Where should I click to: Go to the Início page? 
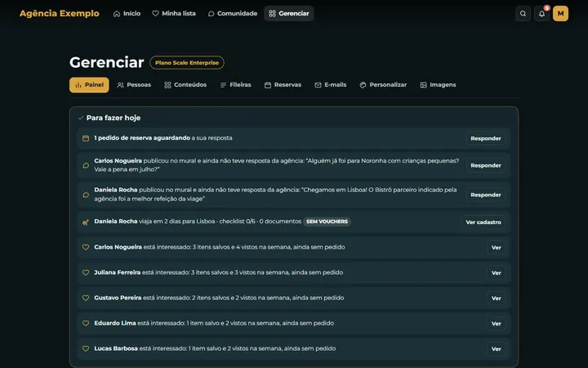tap(127, 14)
